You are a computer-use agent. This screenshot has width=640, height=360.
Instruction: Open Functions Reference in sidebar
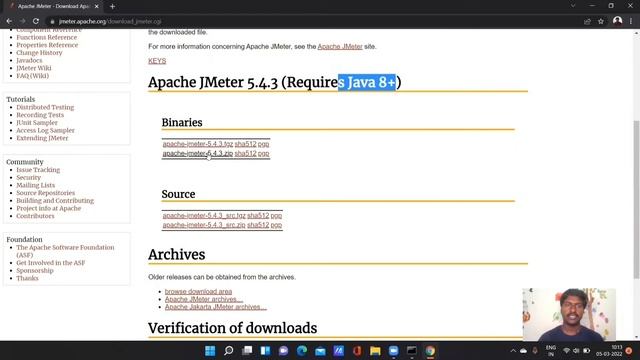click(47, 37)
